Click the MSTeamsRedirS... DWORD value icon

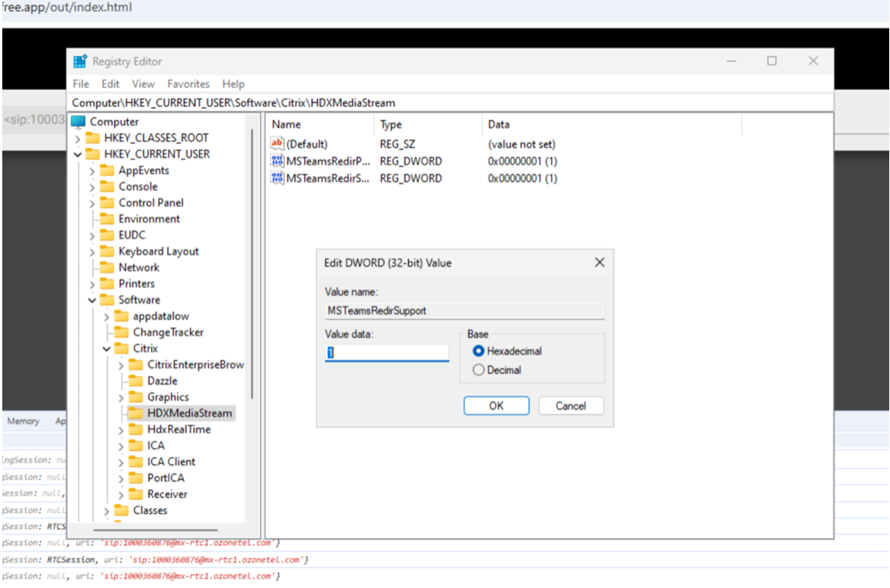click(277, 178)
